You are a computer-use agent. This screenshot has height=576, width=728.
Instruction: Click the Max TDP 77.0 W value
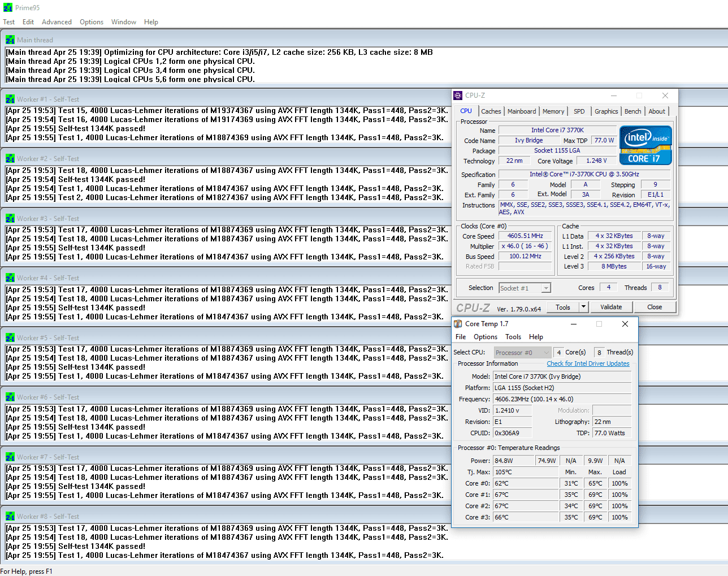[x=604, y=141]
